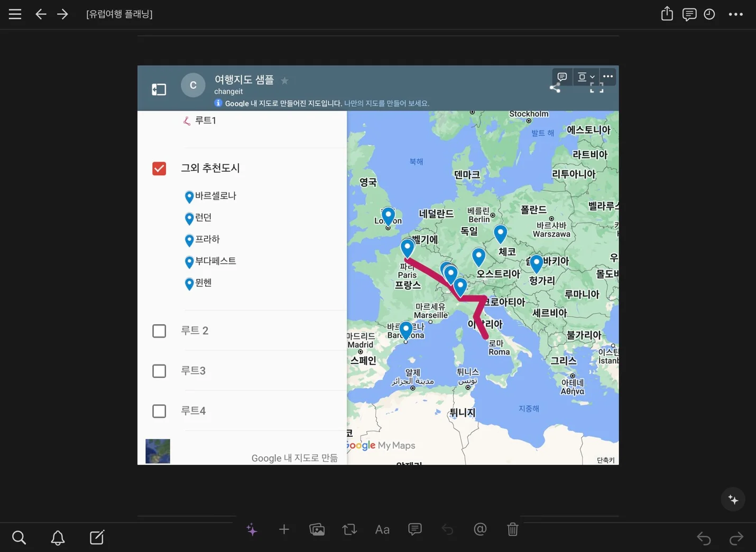The width and height of the screenshot is (756, 552).
Task: Create new note with compose icon
Action: click(97, 537)
